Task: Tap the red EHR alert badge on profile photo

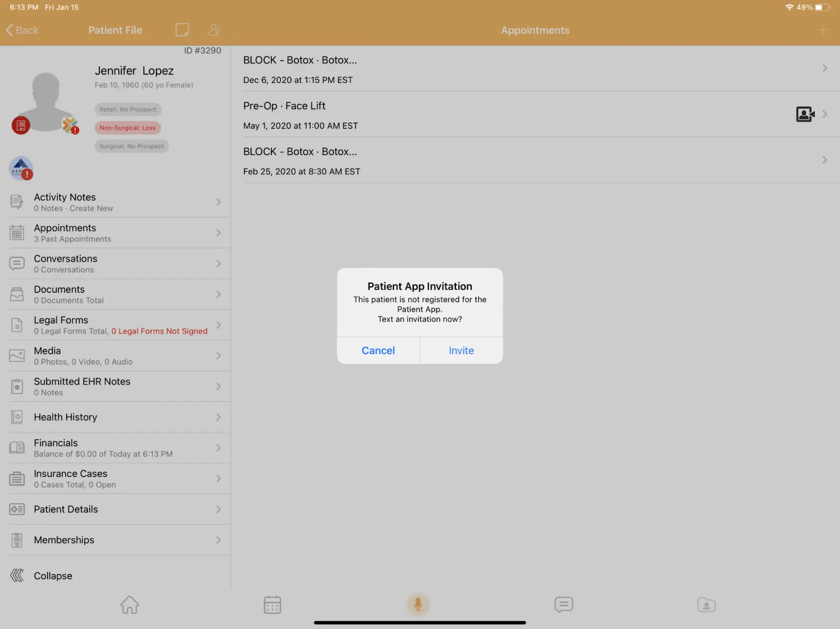Action: (x=21, y=125)
